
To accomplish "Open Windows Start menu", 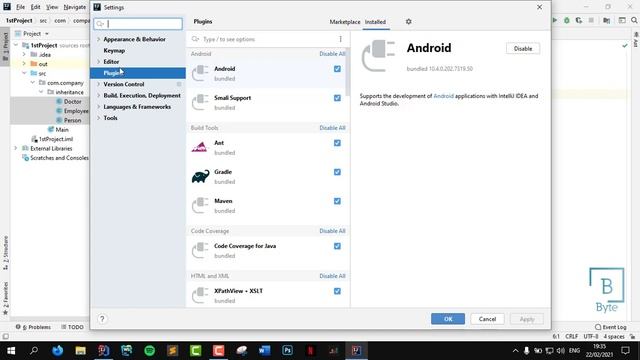I will [11, 351].
